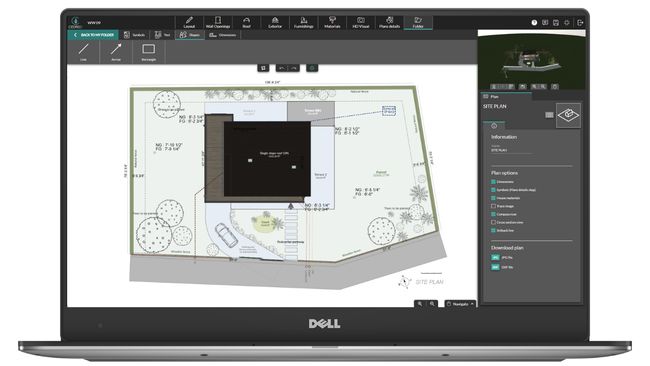Open the Plans details section

coord(389,22)
